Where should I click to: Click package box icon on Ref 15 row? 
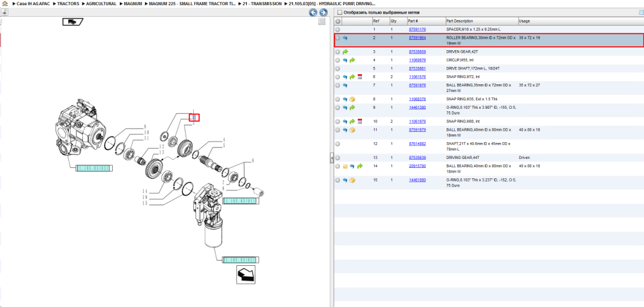[352, 180]
